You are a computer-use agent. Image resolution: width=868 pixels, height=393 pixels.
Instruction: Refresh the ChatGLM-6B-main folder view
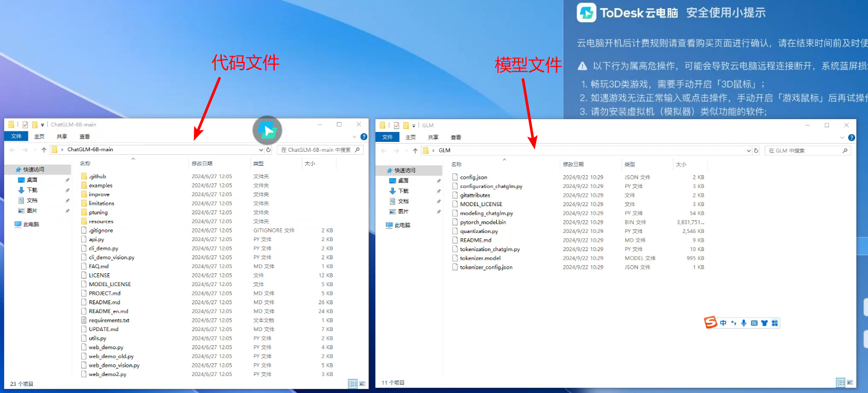pyautogui.click(x=269, y=150)
